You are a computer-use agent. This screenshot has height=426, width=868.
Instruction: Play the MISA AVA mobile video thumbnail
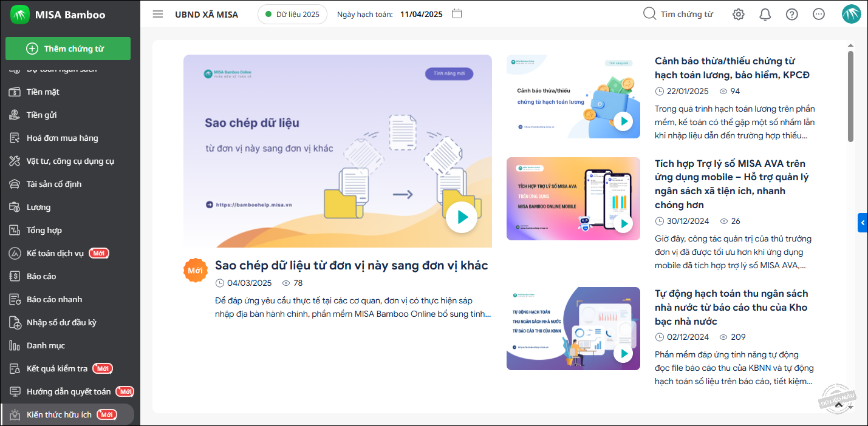(x=623, y=223)
